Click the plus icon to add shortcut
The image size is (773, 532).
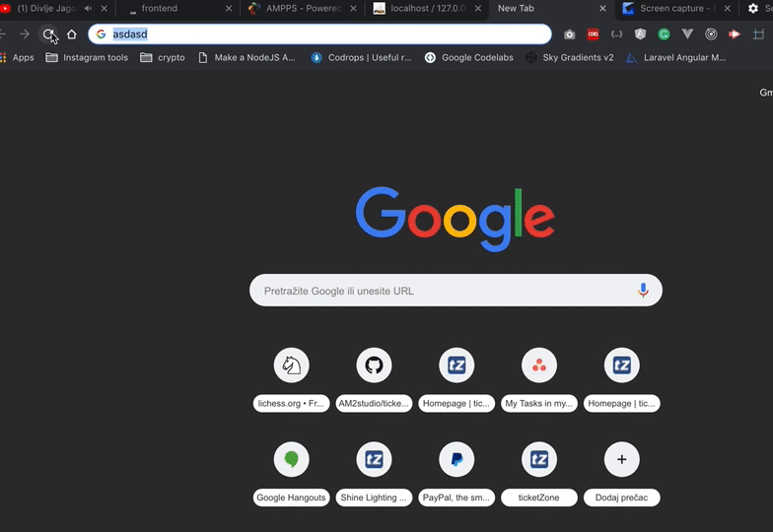[x=621, y=459]
